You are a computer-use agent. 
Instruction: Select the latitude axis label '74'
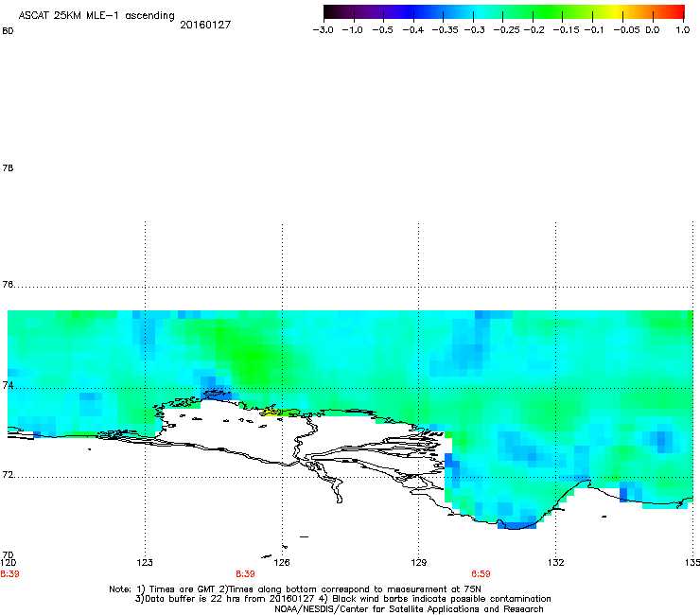pos(8,385)
